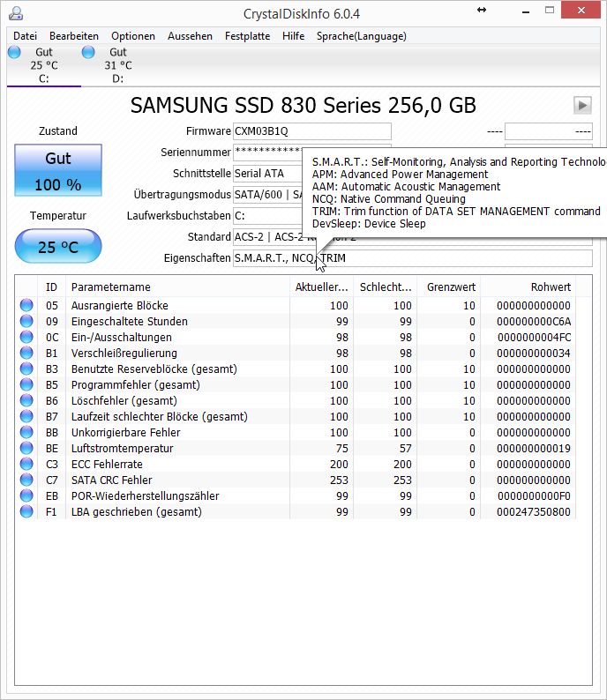The height and width of the screenshot is (700, 607).
Task: Click the status orb for Löschfehler
Action: coord(26,400)
